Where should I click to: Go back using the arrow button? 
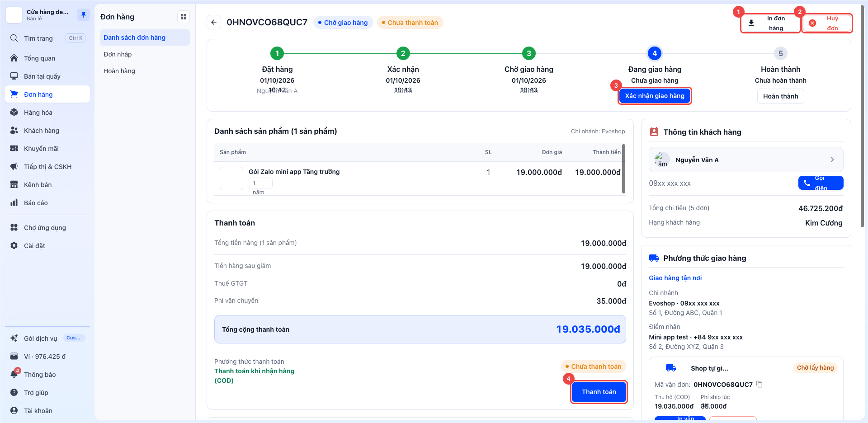214,22
